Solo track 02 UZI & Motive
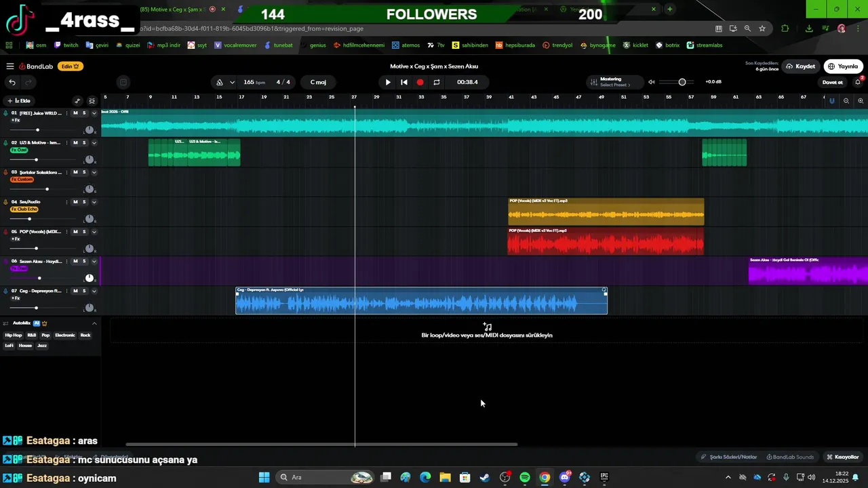This screenshot has height=488, width=868. click(x=84, y=143)
